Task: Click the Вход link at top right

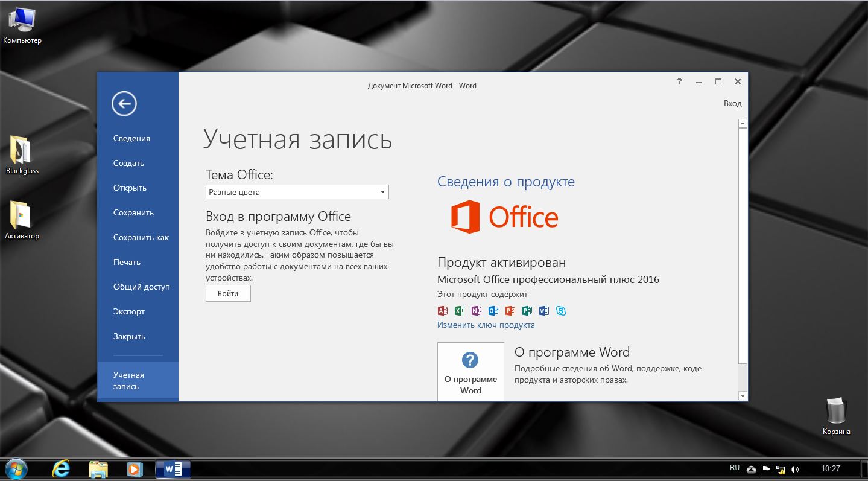Action: (732, 103)
